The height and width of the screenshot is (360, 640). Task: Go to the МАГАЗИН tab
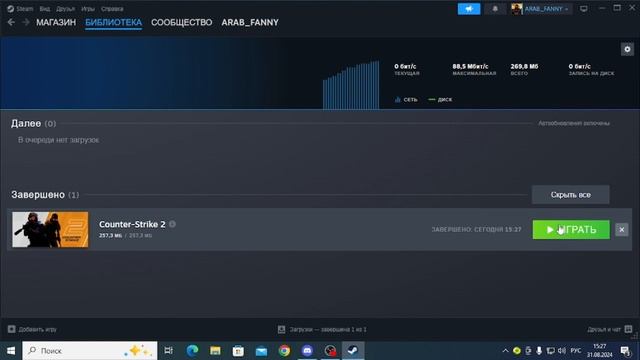click(x=56, y=22)
